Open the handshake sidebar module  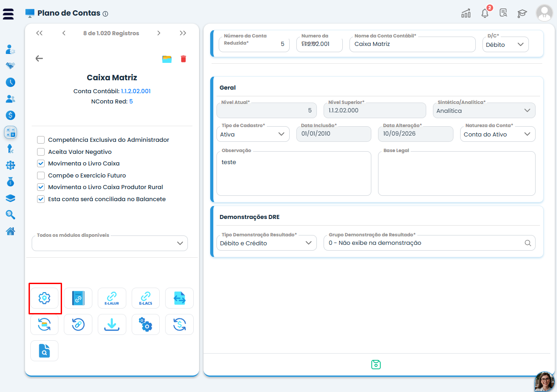(x=11, y=66)
